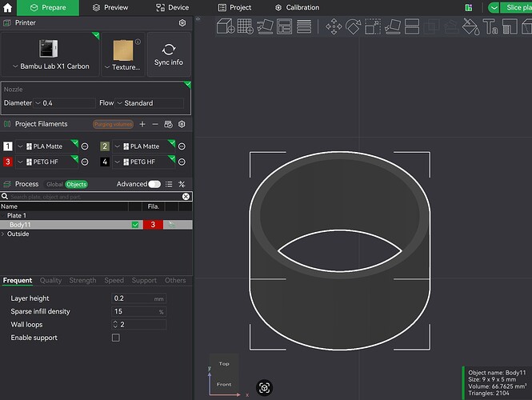Remove a filament with minus icon

[155, 124]
